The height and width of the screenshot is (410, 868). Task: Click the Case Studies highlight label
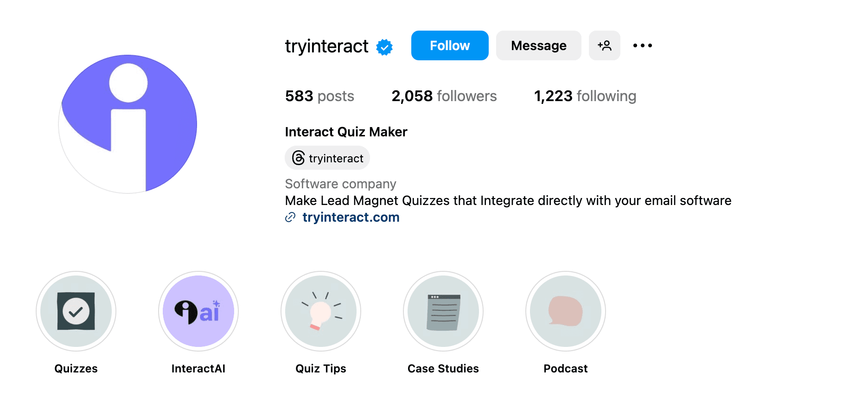[x=443, y=369]
